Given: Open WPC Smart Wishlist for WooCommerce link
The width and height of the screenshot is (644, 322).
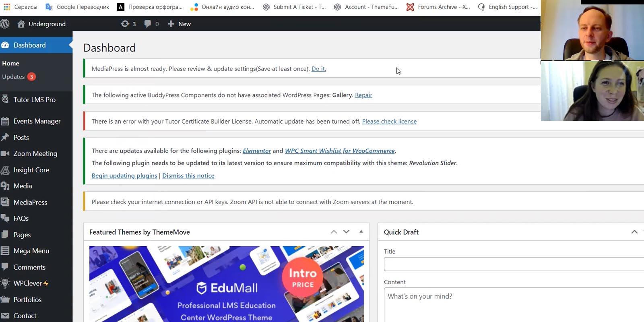Looking at the screenshot, I should pyautogui.click(x=340, y=151).
